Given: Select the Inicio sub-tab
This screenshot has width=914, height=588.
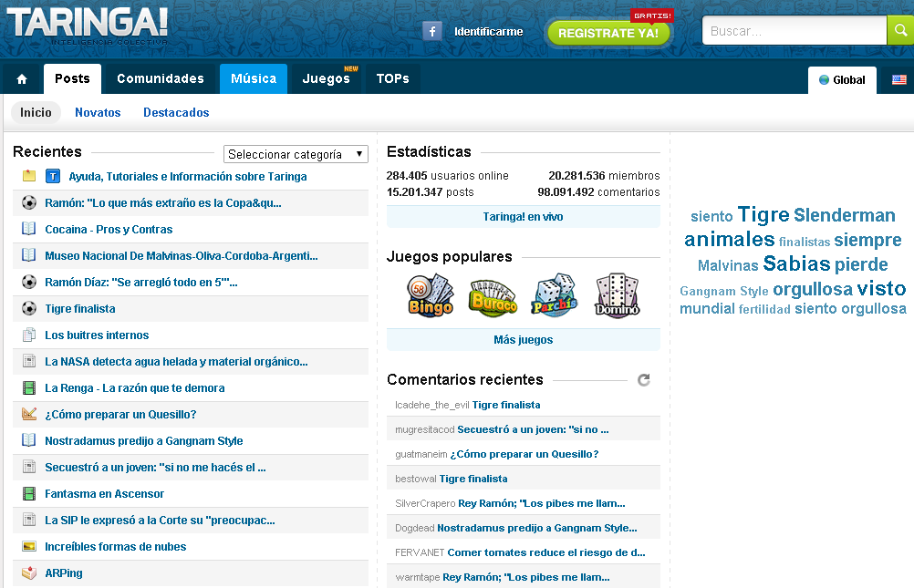Looking at the screenshot, I should pos(36,112).
